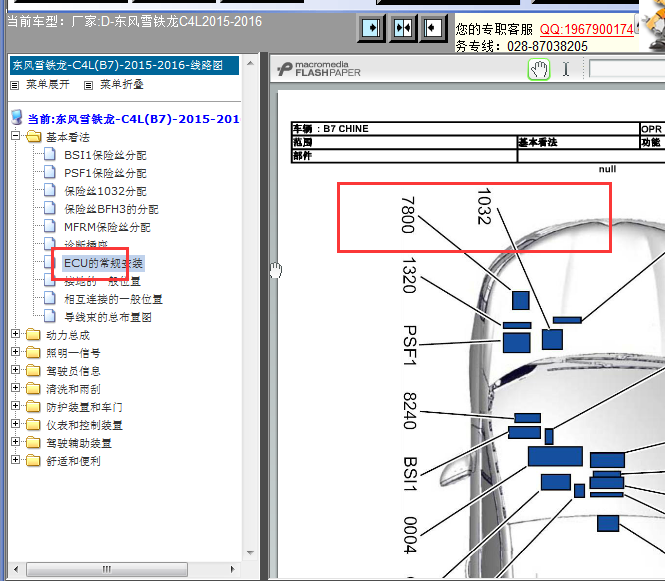Screen dimensions: 665x581
Task: Expand the 动力总成 folder
Action: point(16,334)
